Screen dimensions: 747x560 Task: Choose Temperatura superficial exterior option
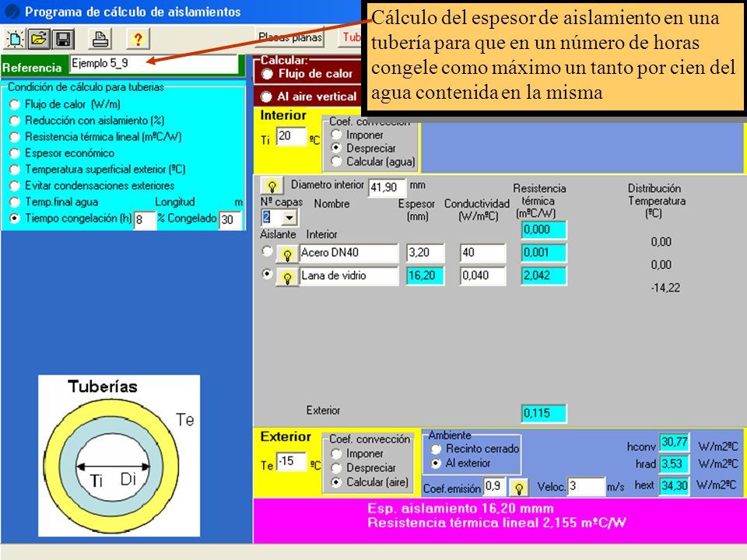15,169
